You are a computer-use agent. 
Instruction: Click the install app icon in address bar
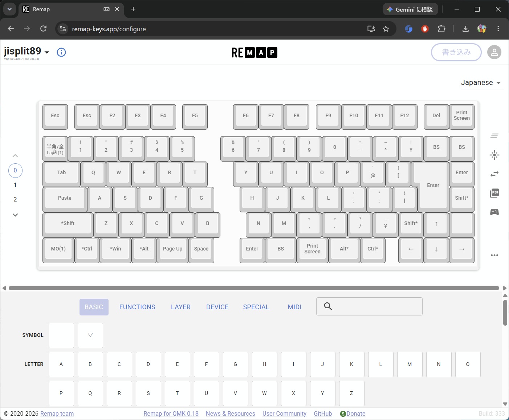pyautogui.click(x=371, y=29)
